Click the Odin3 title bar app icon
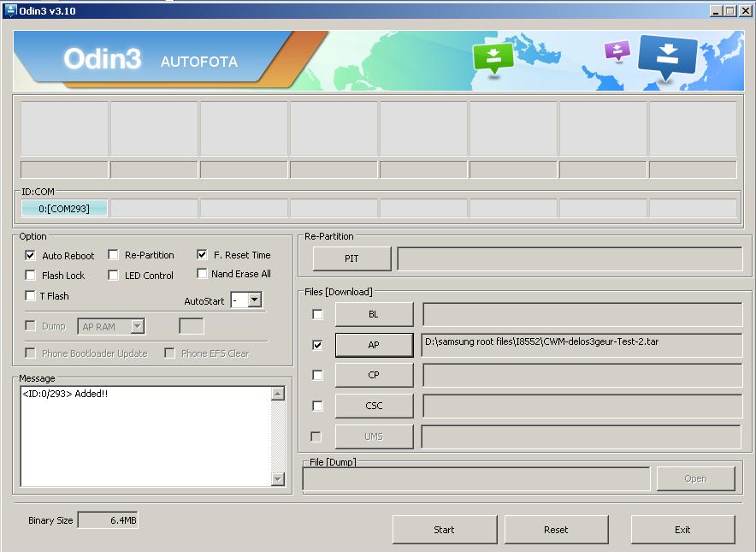The width and height of the screenshot is (756, 552). coord(10,10)
